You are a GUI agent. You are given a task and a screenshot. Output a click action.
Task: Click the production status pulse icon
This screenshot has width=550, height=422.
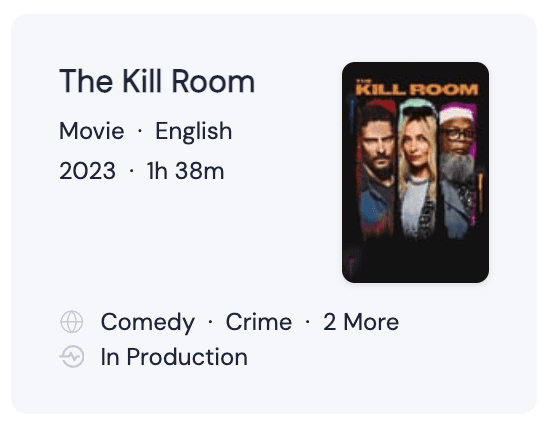(72, 357)
